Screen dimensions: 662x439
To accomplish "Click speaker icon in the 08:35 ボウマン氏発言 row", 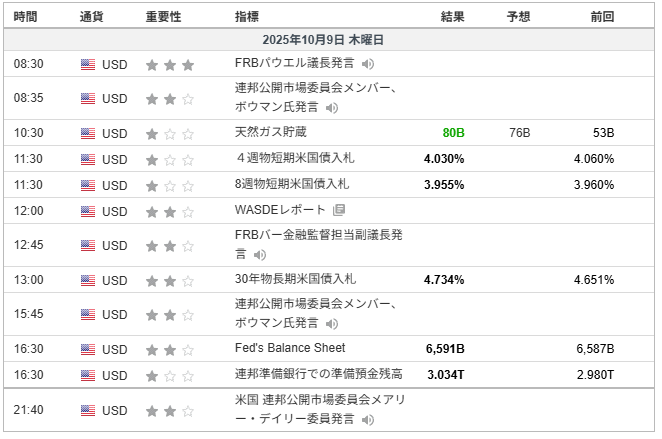I will click(332, 108).
